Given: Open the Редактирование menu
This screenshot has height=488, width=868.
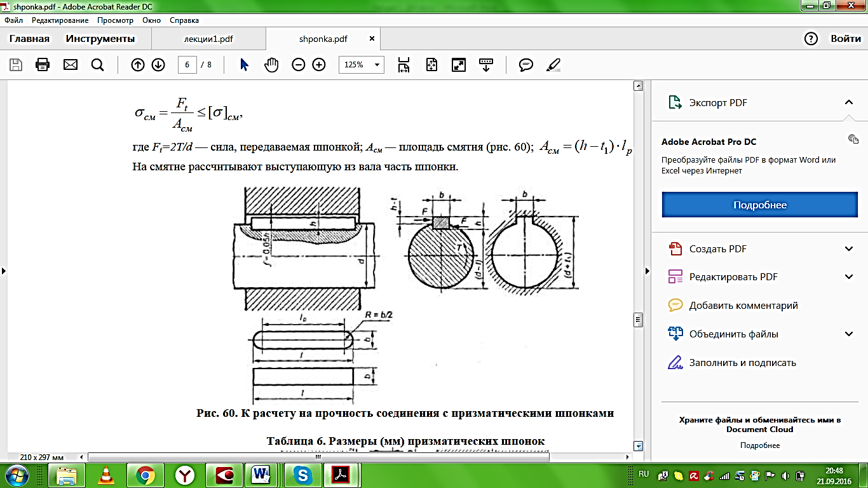Looking at the screenshot, I should coord(60,20).
